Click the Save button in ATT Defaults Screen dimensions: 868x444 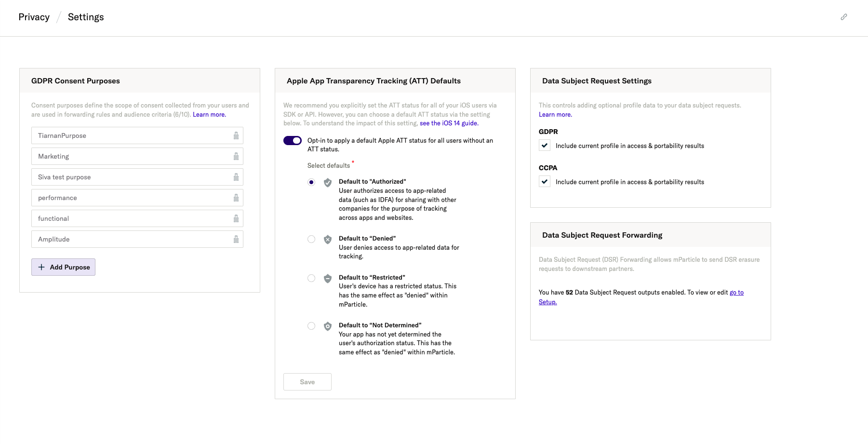(307, 382)
